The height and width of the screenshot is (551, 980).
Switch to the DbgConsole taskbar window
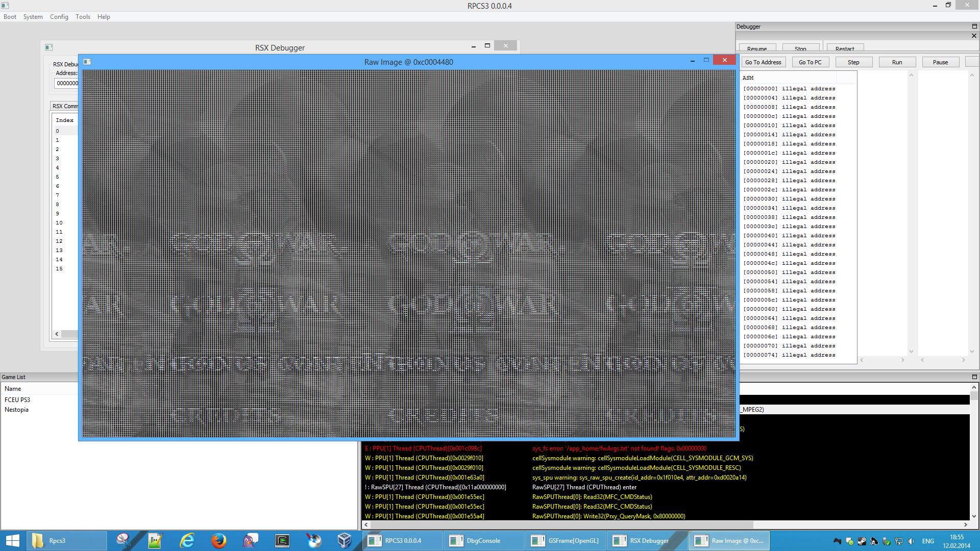pyautogui.click(x=483, y=541)
